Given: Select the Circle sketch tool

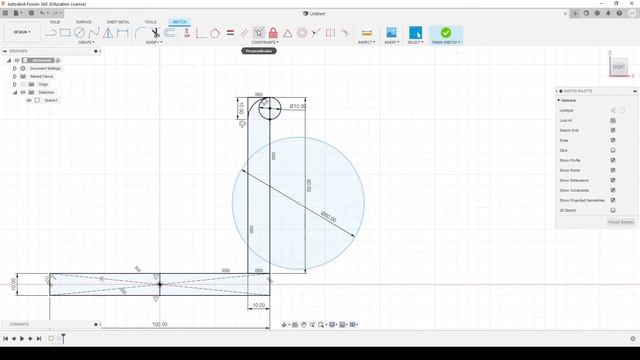Looking at the screenshot, I should pyautogui.click(x=80, y=33).
